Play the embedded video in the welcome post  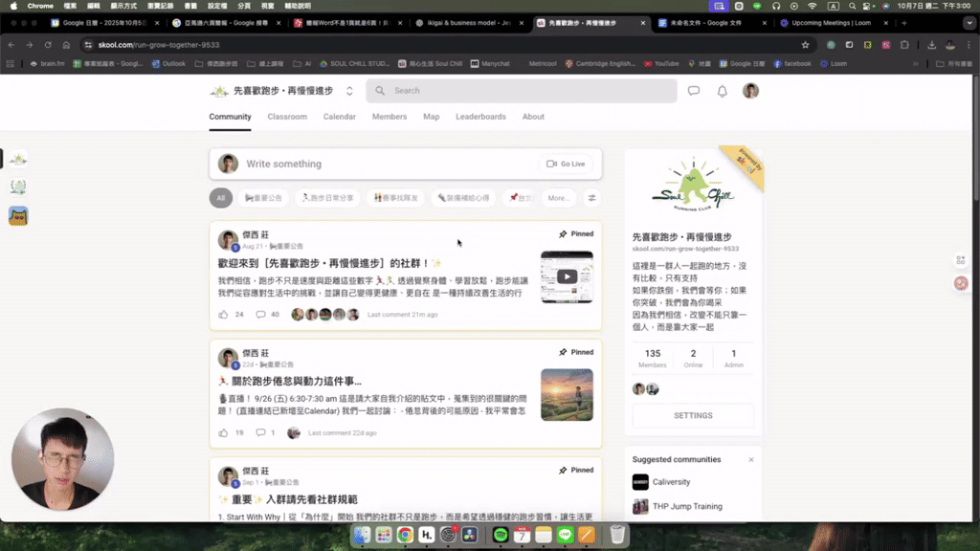[567, 275]
